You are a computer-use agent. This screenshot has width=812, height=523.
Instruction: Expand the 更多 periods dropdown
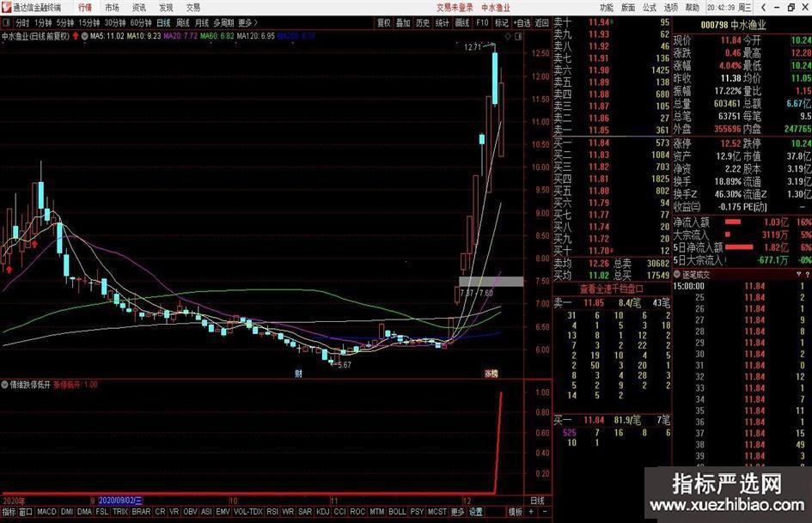(248, 23)
